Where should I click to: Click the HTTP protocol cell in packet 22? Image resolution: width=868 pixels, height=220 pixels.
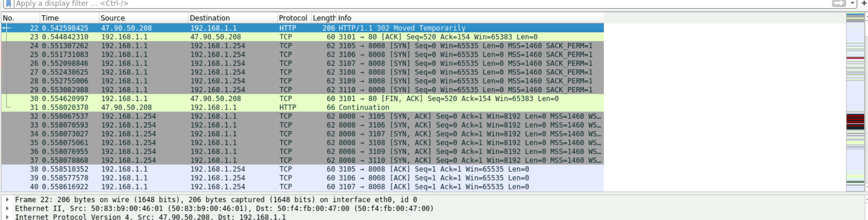(x=288, y=28)
